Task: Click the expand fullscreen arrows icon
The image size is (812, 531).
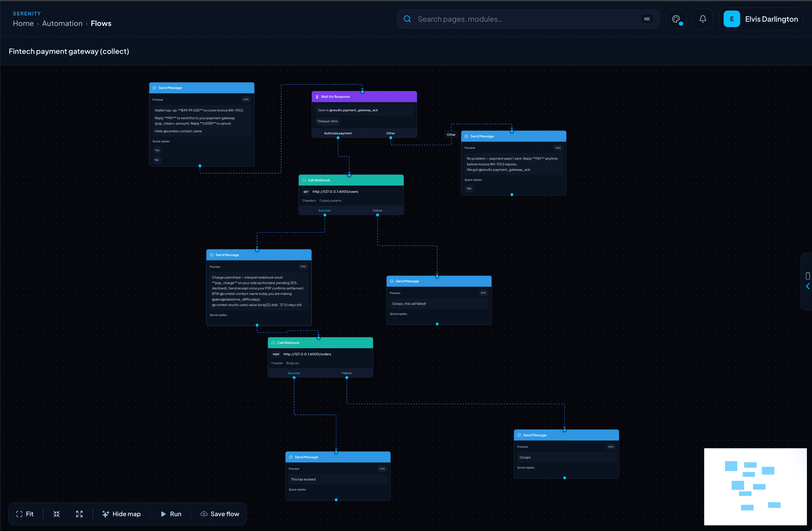Action: 79,514
